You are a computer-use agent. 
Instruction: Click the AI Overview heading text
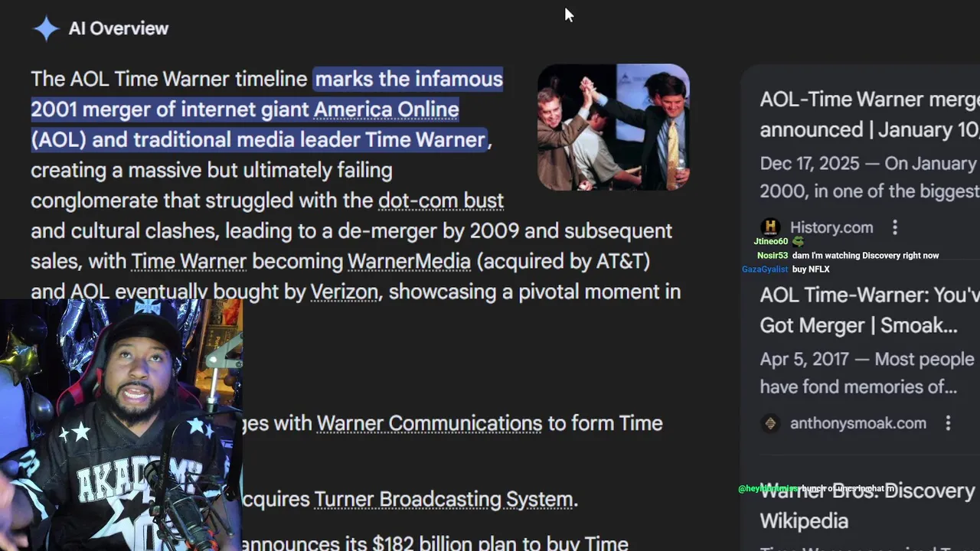tap(119, 28)
